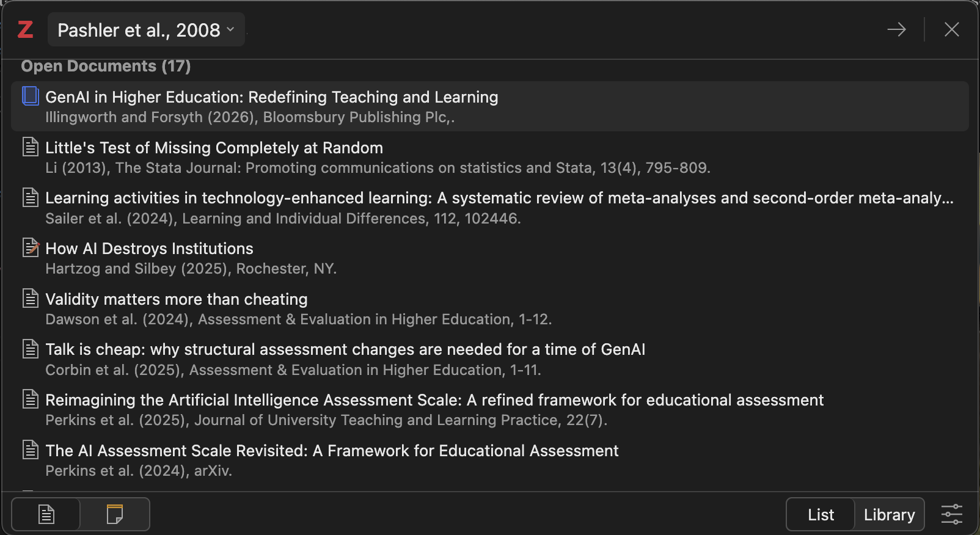Viewport: 980px width, 535px height.
Task: Switch to List view
Action: (821, 515)
